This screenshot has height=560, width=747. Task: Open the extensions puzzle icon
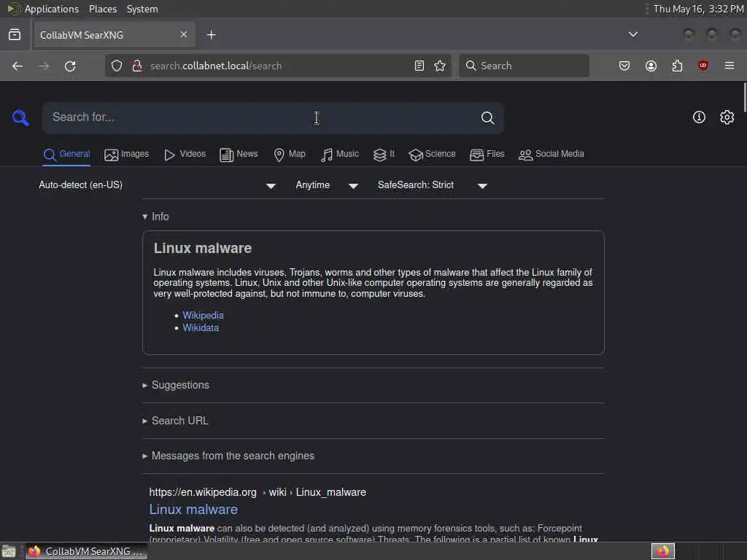pyautogui.click(x=677, y=66)
